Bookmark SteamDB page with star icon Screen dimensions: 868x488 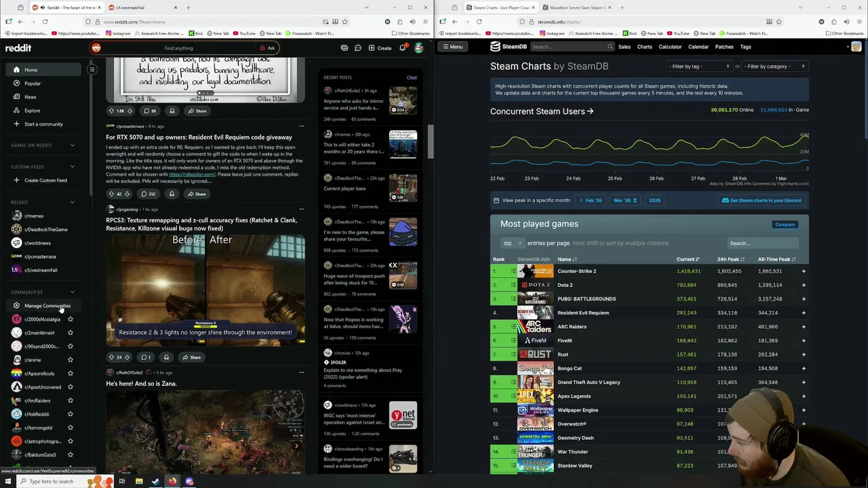point(778,22)
